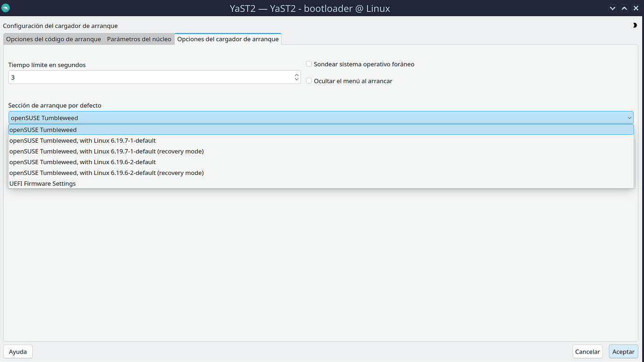Maximize the window with the up-chevron button
The height and width of the screenshot is (362, 644).
coord(624,8)
